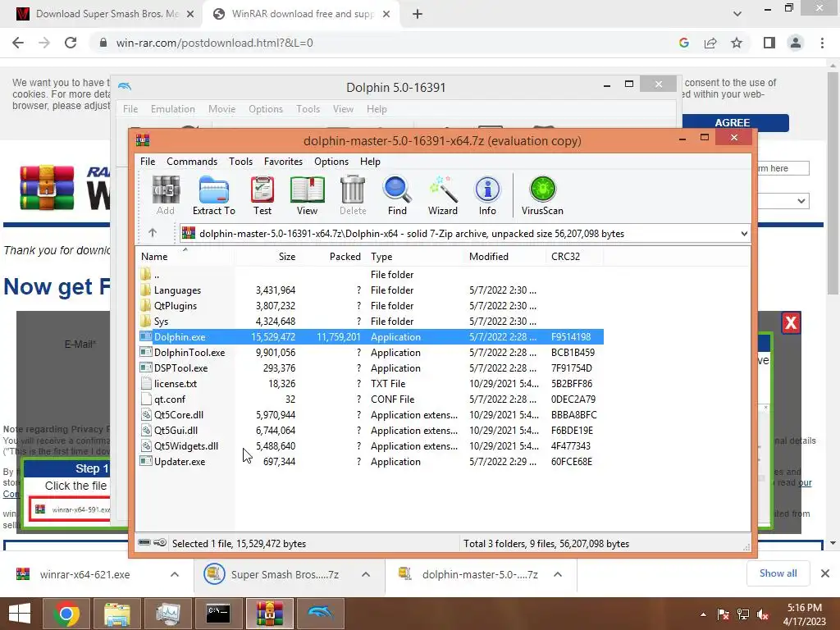The image size is (840, 630).
Task: Open the Chrome profile avatar icon
Action: tap(796, 43)
